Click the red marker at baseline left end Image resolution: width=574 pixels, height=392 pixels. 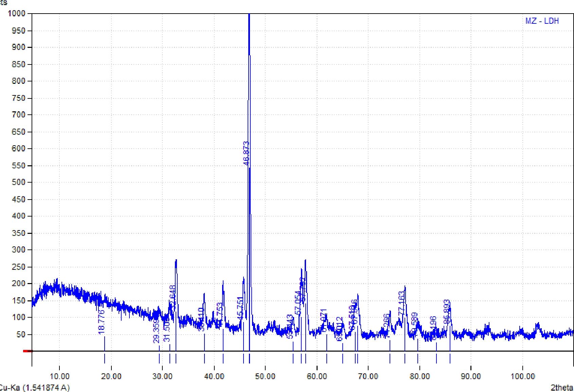28,351
